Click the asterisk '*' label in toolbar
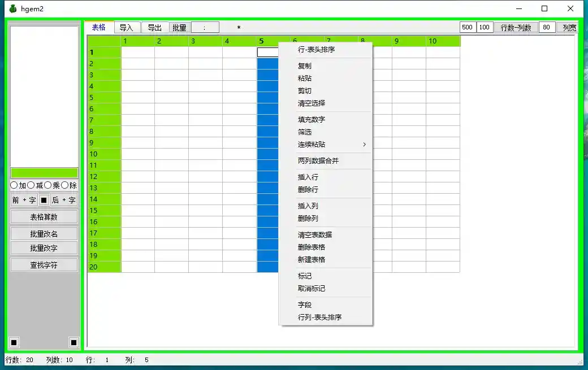The image size is (588, 370). click(x=239, y=28)
